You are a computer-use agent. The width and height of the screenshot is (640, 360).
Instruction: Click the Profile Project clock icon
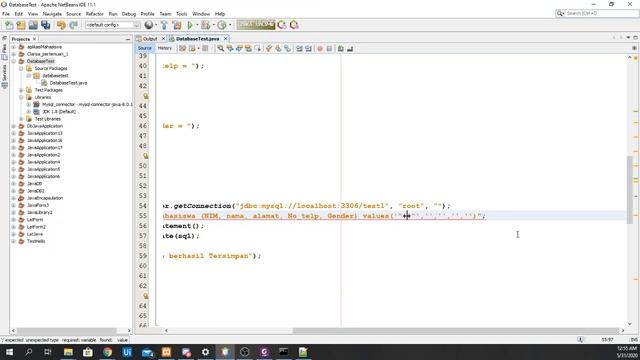coord(222,25)
